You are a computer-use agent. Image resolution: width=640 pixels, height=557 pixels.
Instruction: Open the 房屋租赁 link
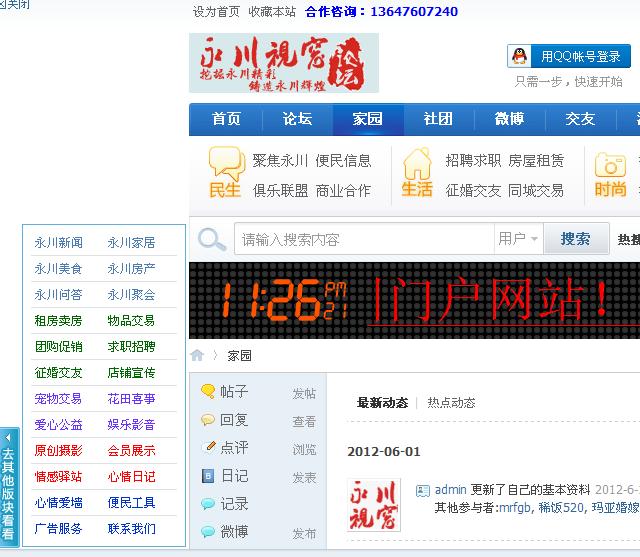(x=536, y=160)
